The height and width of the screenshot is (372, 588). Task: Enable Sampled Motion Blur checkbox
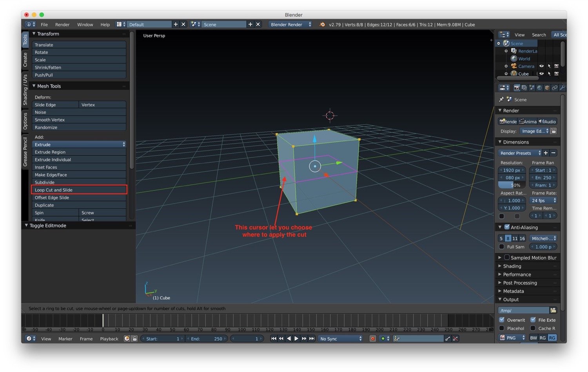(507, 257)
